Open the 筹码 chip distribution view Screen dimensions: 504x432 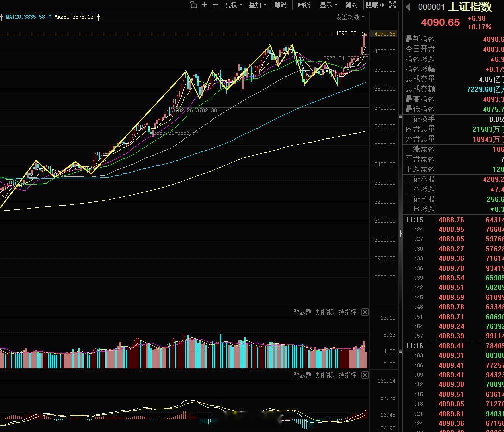click(x=280, y=5)
